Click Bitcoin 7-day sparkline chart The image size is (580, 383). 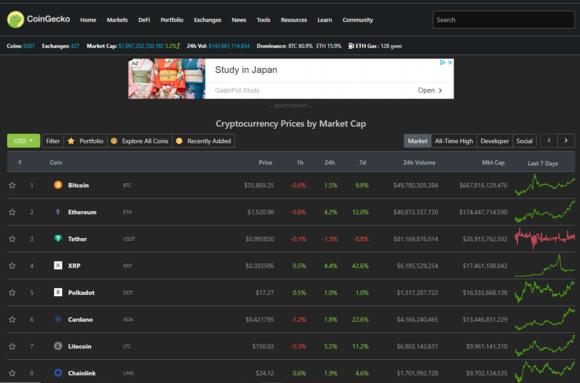[544, 185]
